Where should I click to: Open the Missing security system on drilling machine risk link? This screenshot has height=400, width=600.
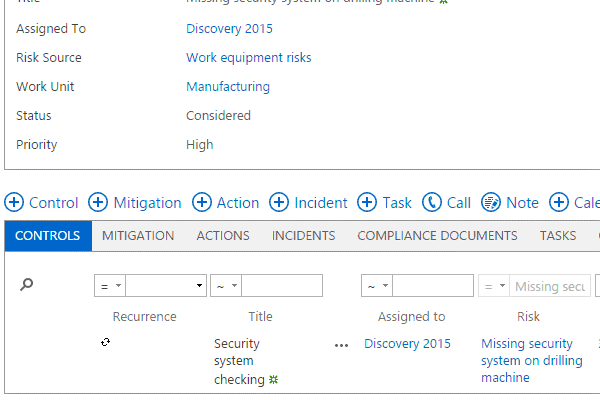(532, 361)
